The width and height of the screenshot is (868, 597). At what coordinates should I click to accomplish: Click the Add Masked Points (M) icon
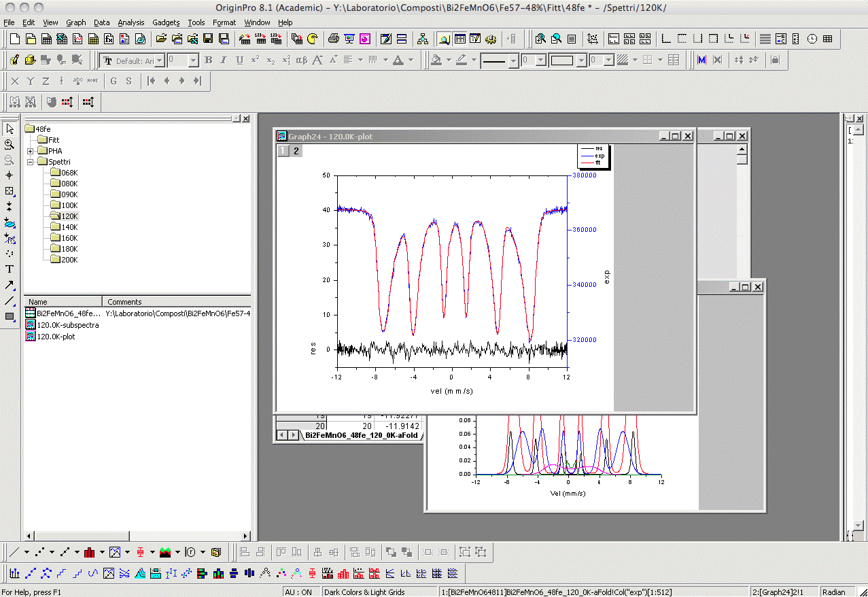(x=701, y=61)
